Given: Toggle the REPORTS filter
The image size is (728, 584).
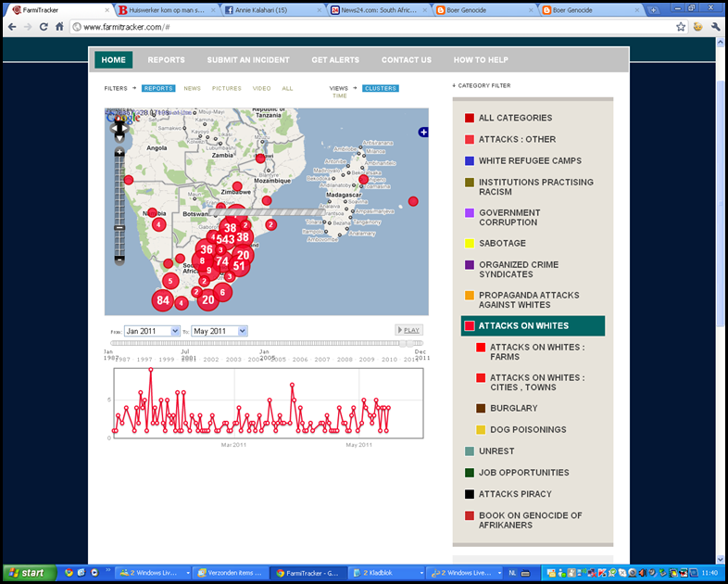Looking at the screenshot, I should 158,88.
